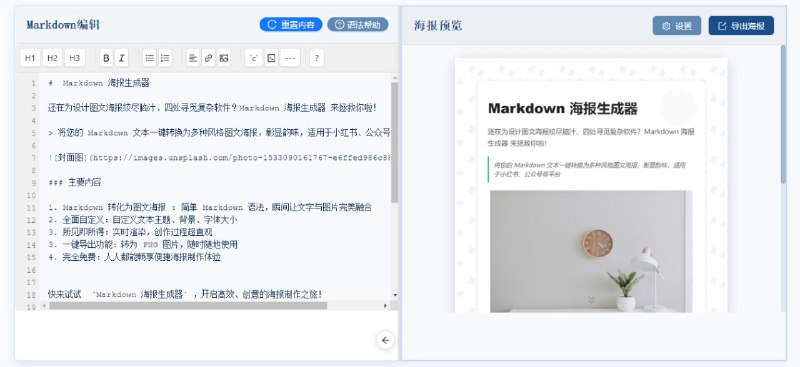The width and height of the screenshot is (800, 367).
Task: Click line '2. 全面自定义' in editor
Action: click(x=143, y=220)
